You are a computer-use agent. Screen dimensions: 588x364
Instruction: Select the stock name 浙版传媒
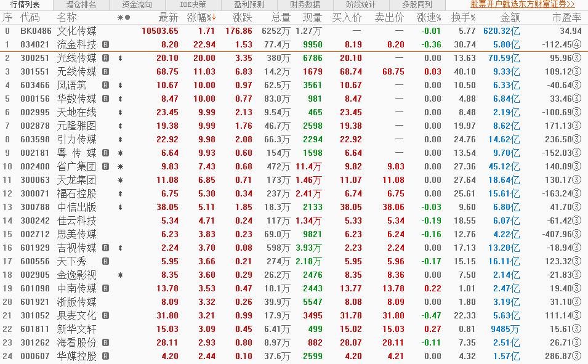point(76,302)
